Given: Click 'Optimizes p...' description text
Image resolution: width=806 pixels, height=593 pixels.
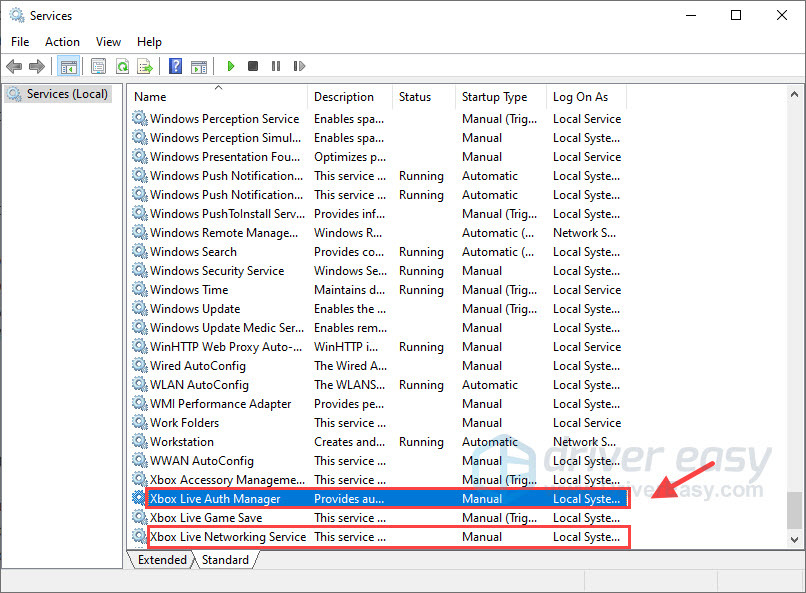Looking at the screenshot, I should click(x=350, y=157).
